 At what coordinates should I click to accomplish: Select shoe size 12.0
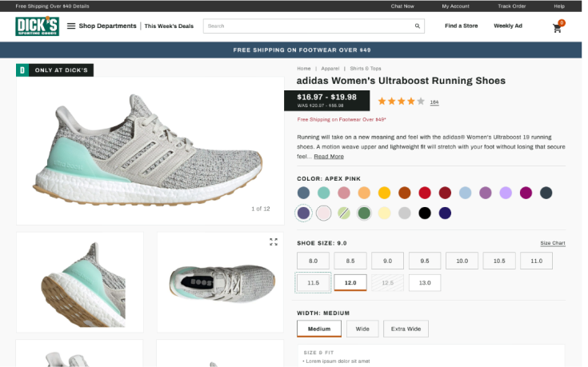pyautogui.click(x=350, y=282)
